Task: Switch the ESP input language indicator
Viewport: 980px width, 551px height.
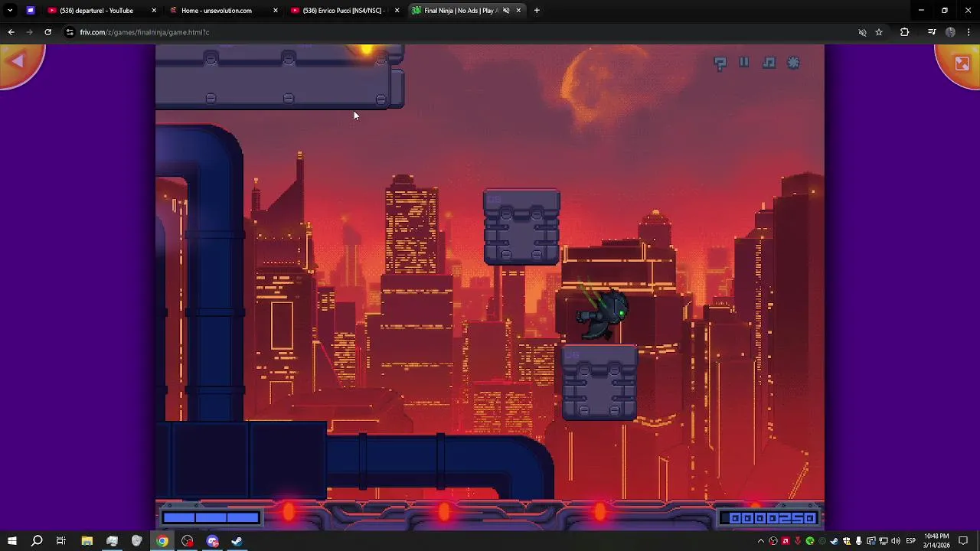Action: pyautogui.click(x=911, y=541)
